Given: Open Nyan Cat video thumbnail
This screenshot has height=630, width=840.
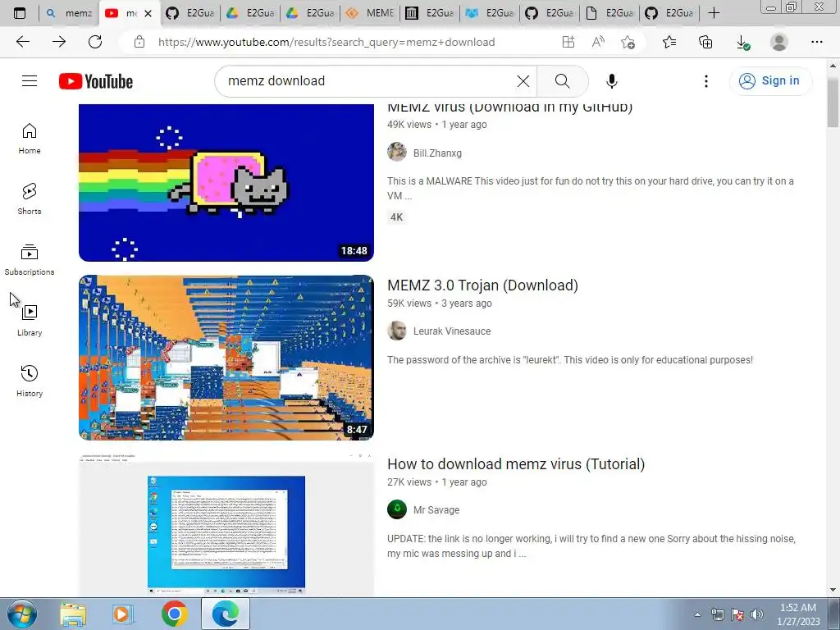Looking at the screenshot, I should point(226,182).
